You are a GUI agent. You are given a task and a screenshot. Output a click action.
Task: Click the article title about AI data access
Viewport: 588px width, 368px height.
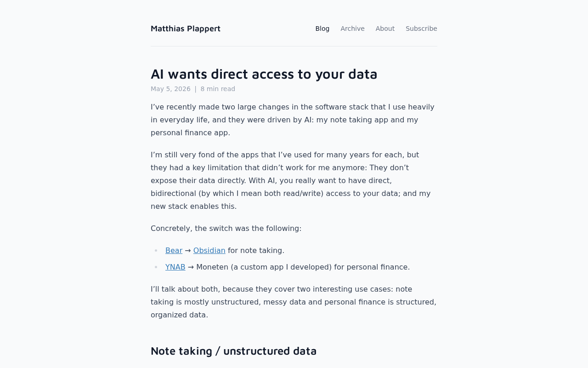pos(264,74)
